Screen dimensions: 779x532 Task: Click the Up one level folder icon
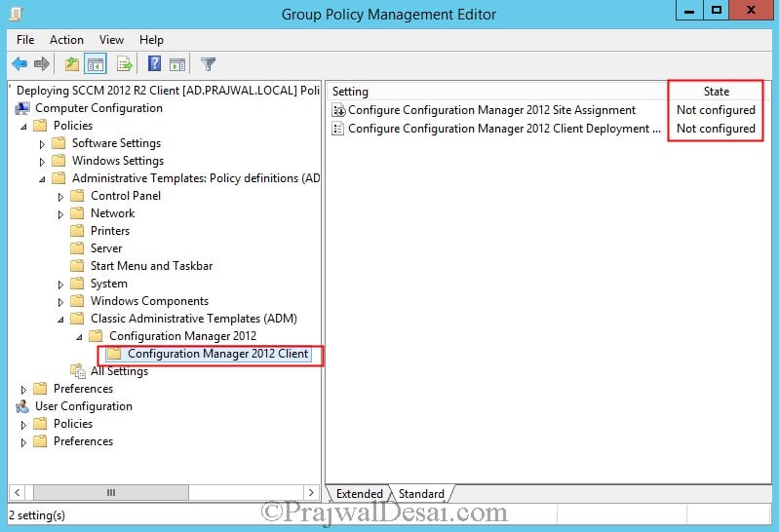[72, 64]
